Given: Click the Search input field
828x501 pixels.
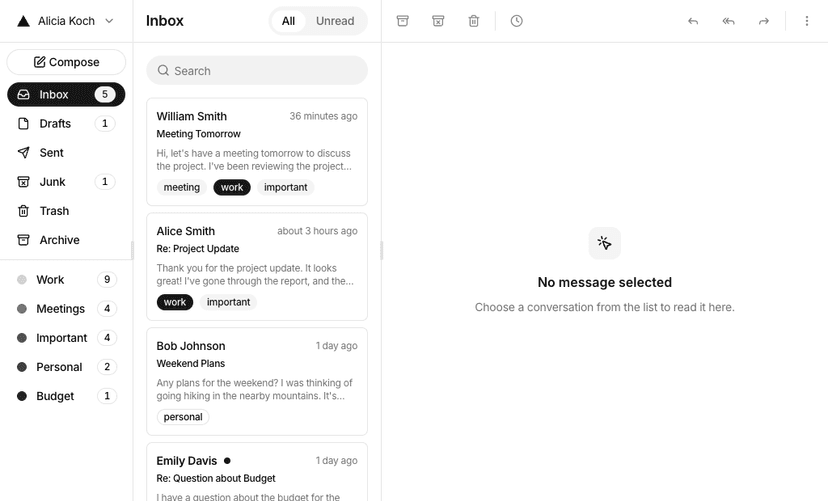Looking at the screenshot, I should click(x=257, y=71).
